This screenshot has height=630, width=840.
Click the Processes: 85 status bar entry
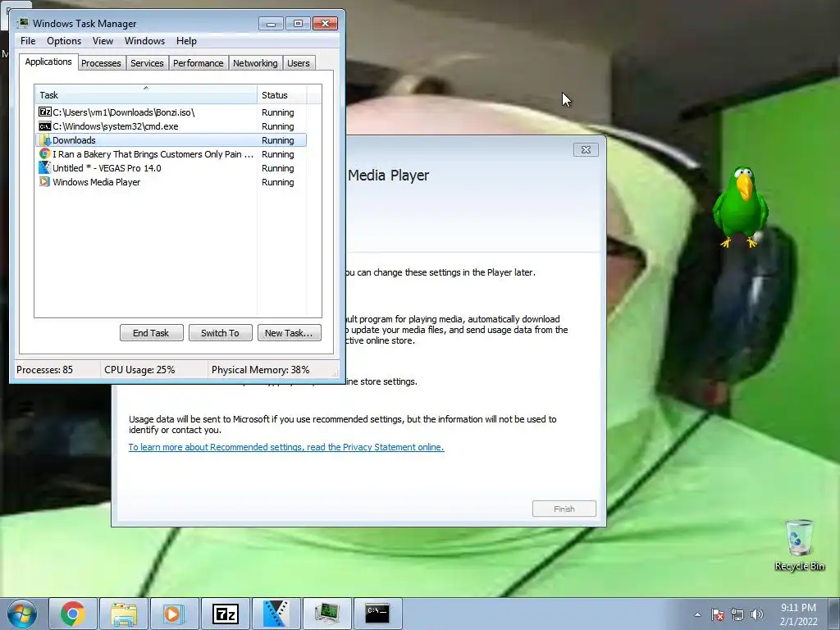(44, 370)
